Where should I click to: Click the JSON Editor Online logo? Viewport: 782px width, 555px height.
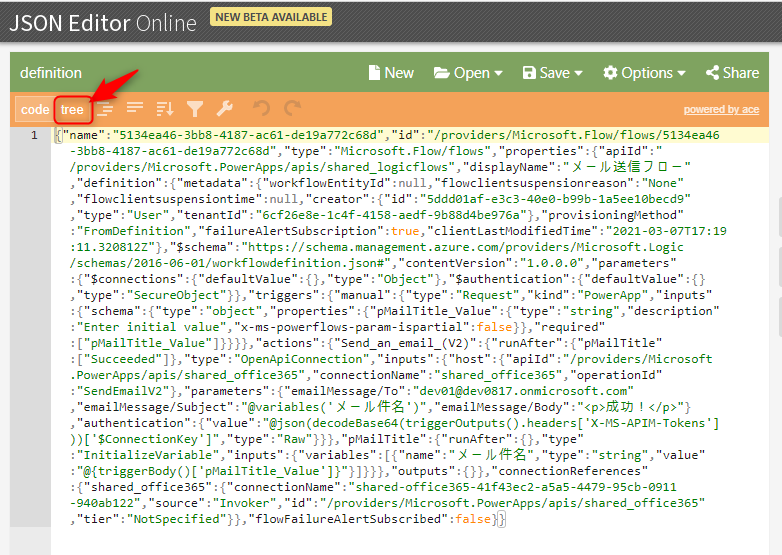point(103,23)
